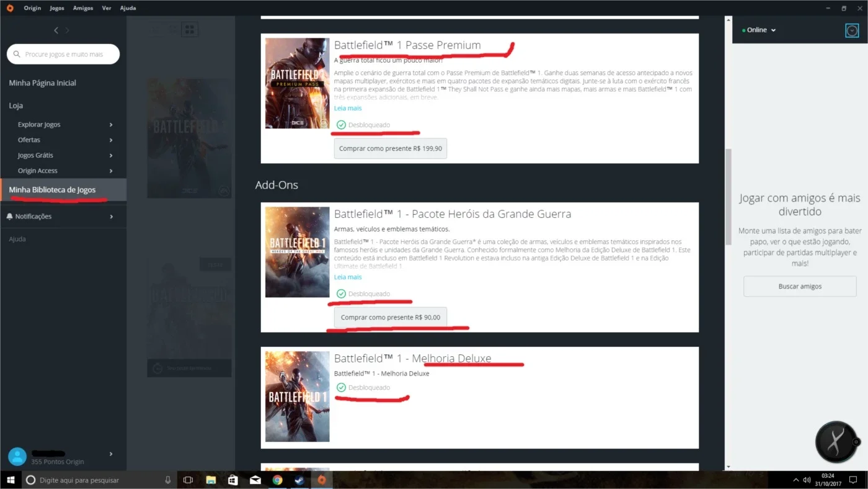Click the 'Battlefield 1 - Melhoria Deluxe' title

pyautogui.click(x=412, y=359)
